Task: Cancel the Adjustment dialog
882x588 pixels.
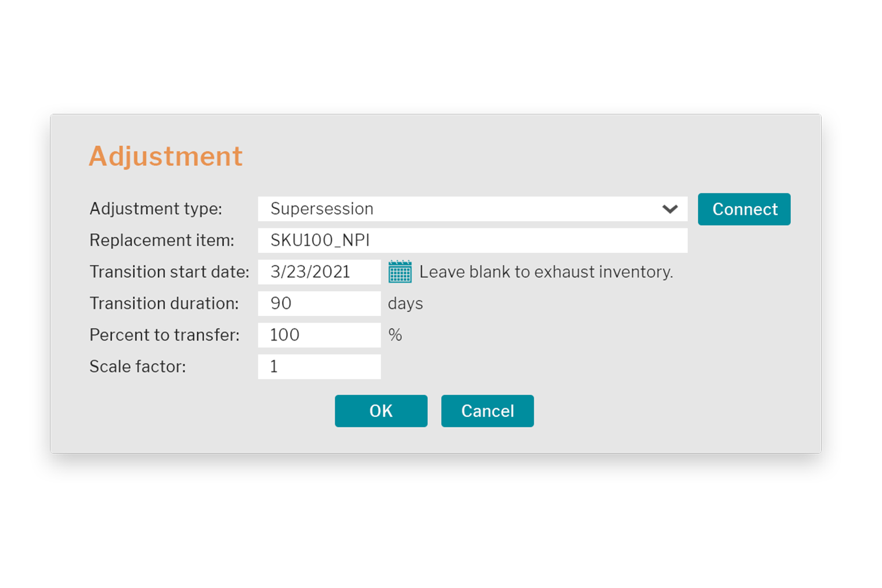Action: [x=487, y=411]
